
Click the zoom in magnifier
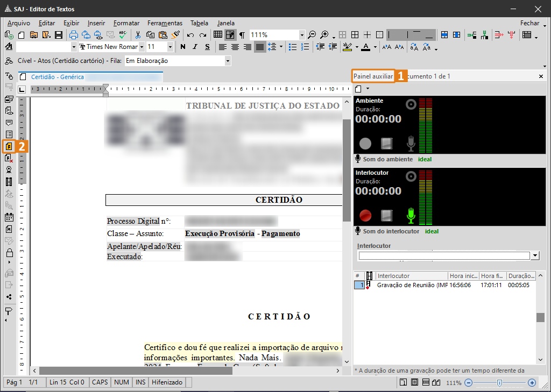tap(324, 35)
